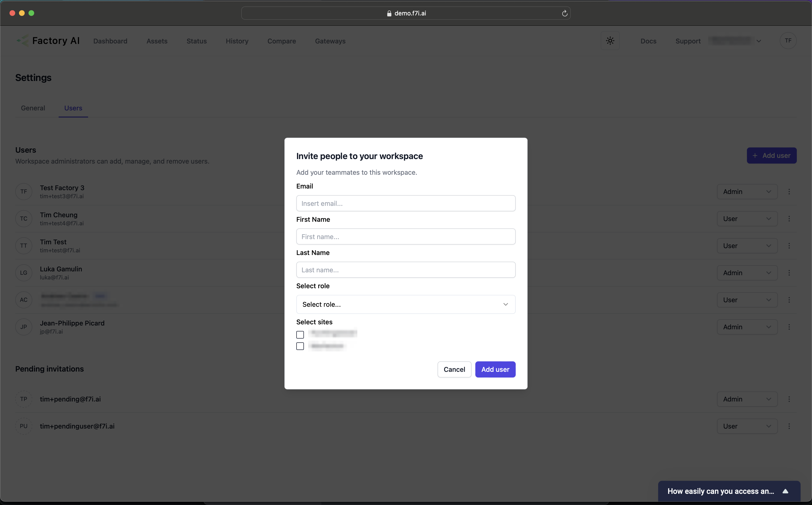Click the green fullscreen window button

coord(31,13)
